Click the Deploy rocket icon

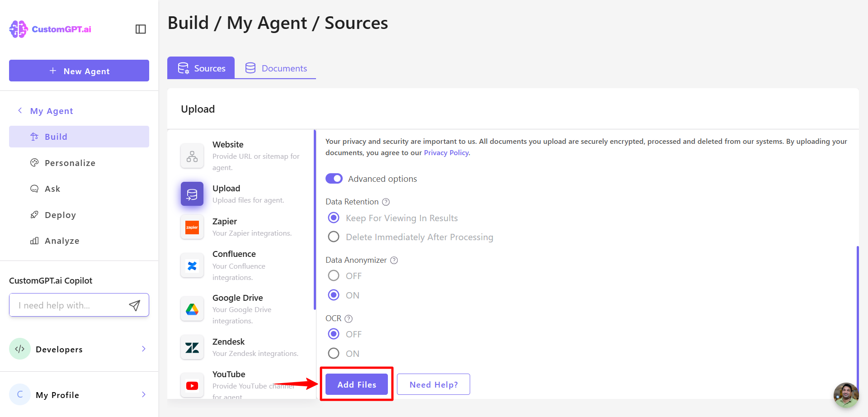34,215
